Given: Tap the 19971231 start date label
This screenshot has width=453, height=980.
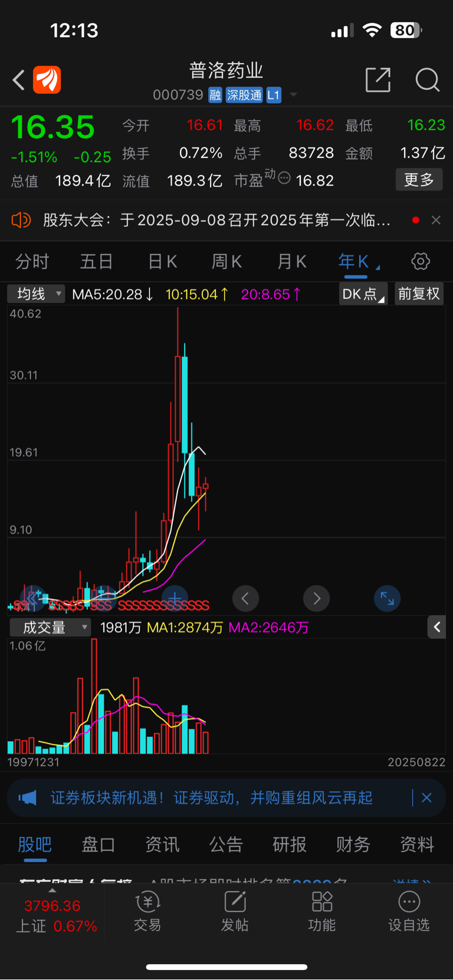Looking at the screenshot, I should pos(33,762).
